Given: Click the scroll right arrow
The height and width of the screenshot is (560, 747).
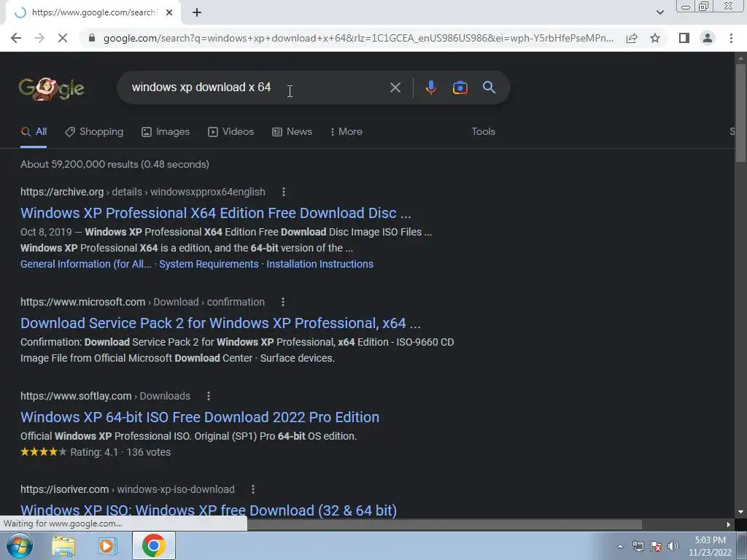Looking at the screenshot, I should [x=729, y=525].
